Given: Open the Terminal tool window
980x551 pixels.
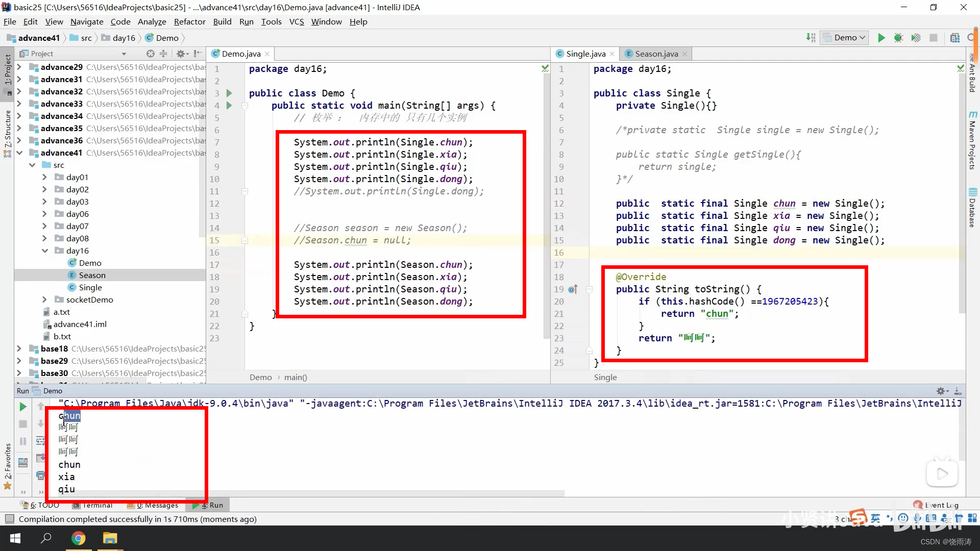Looking at the screenshot, I should (93, 505).
